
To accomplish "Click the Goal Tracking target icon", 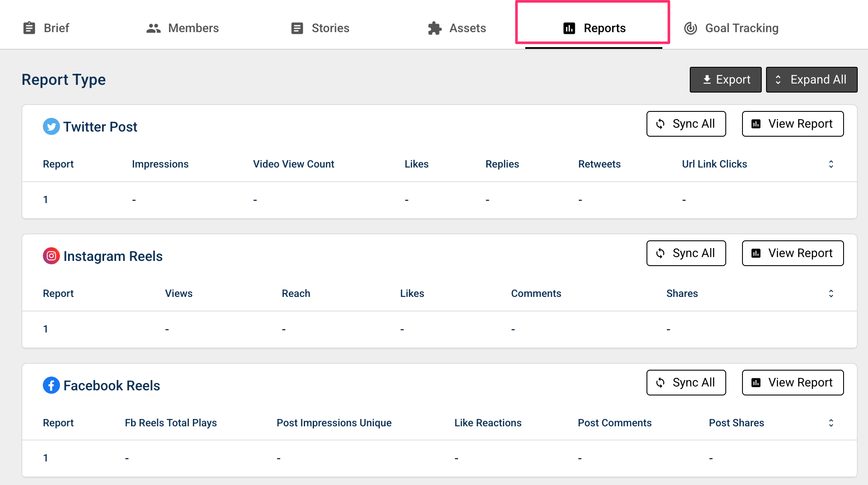I will coord(691,28).
